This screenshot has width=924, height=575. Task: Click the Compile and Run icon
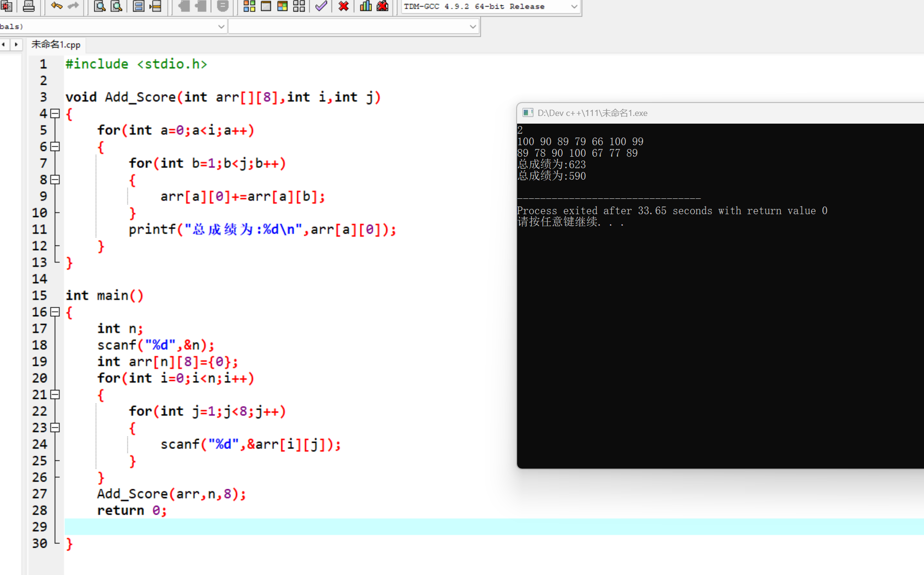click(282, 6)
